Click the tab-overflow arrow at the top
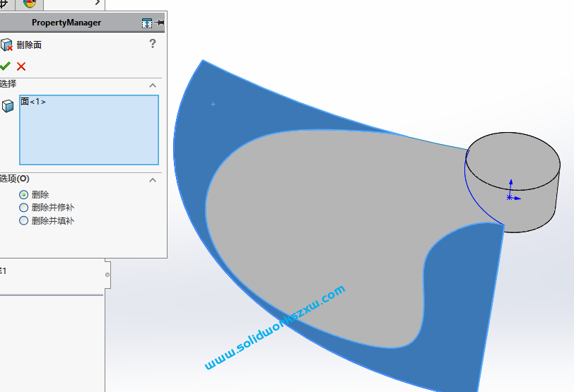This screenshot has width=574, height=392. click(x=97, y=3)
